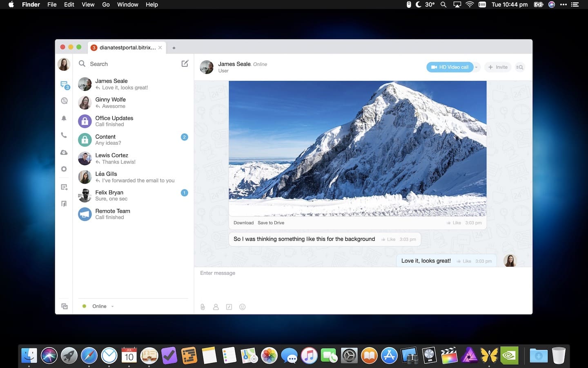The width and height of the screenshot is (588, 368).
Task: Open the Calls section via the phone icon
Action: point(64,135)
